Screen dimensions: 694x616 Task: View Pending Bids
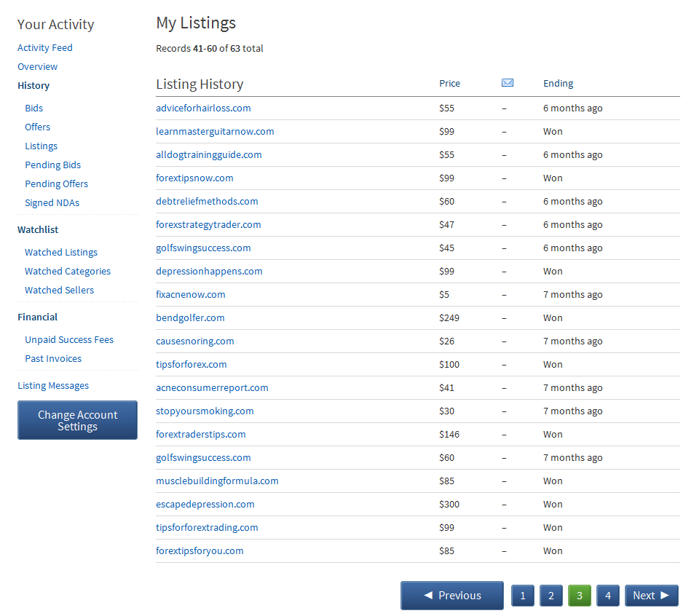pos(52,165)
